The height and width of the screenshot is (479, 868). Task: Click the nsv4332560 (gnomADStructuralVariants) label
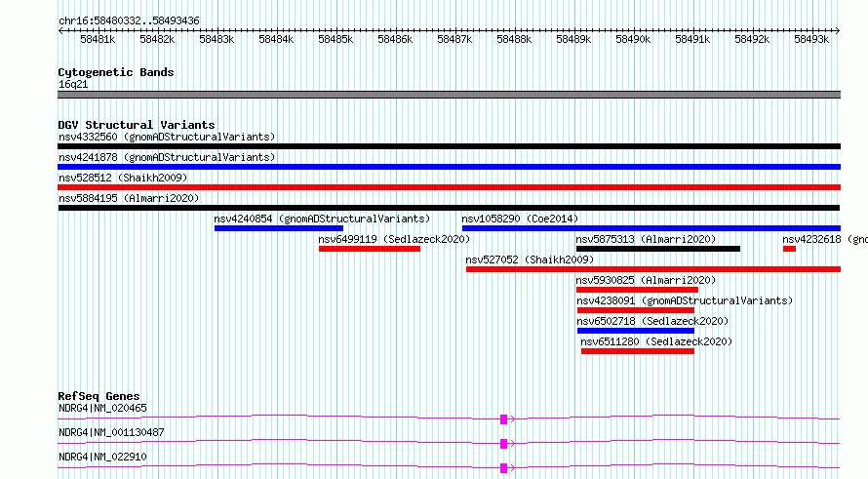167,137
